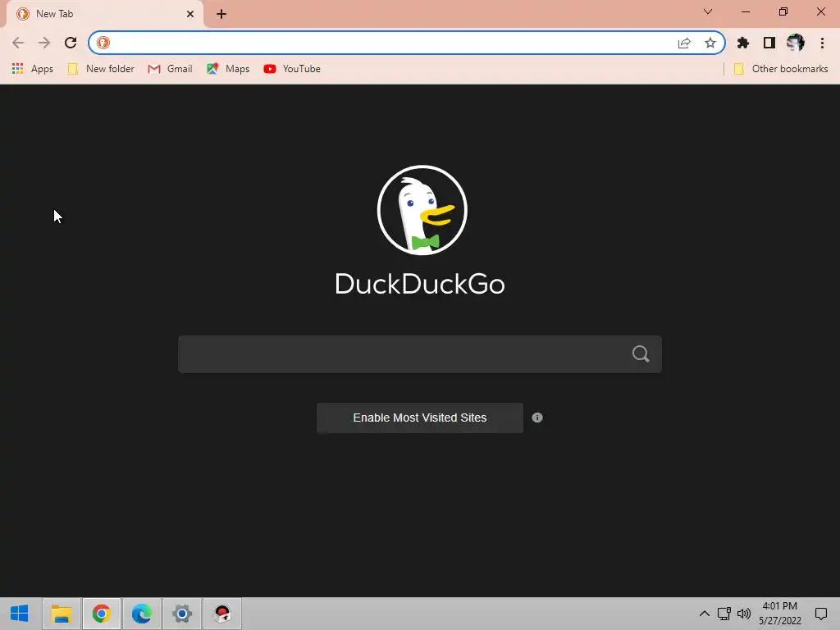Select the New Tab tab

click(104, 14)
